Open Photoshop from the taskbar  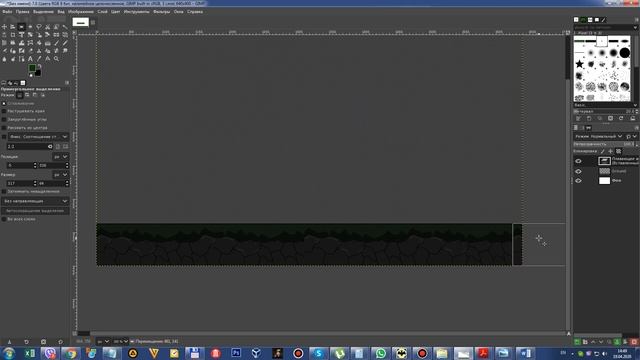[x=236, y=353]
